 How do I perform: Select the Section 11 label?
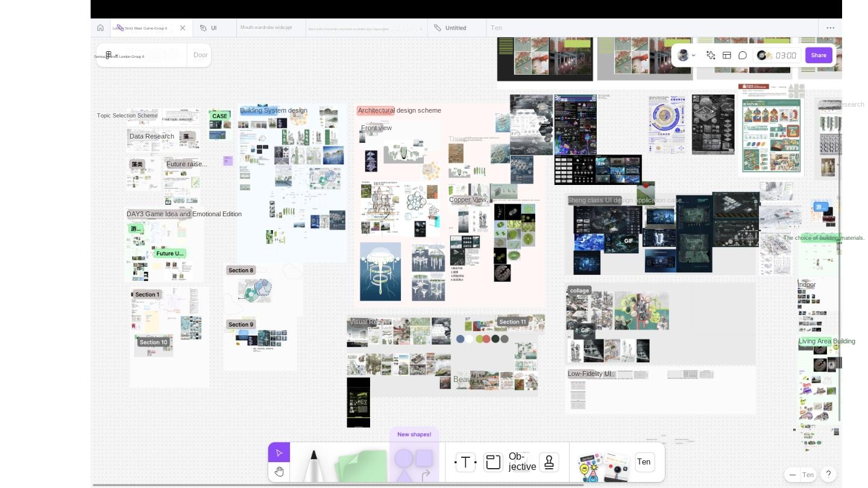click(x=512, y=322)
